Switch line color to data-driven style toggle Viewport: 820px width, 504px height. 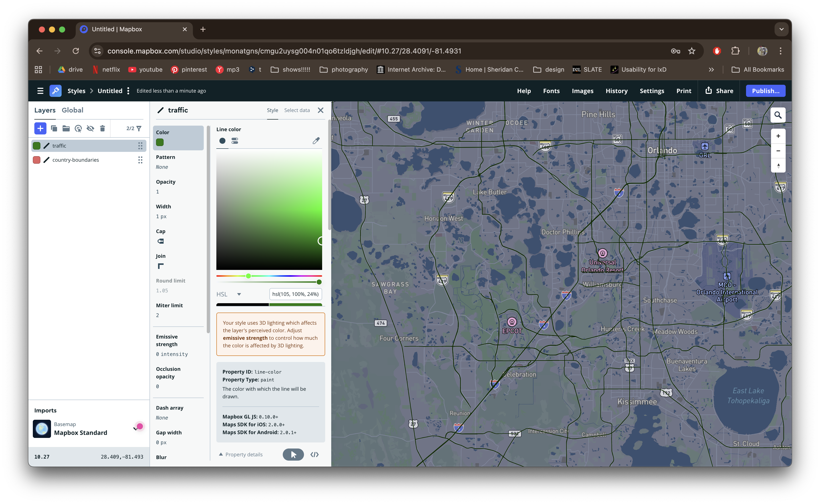pos(235,141)
